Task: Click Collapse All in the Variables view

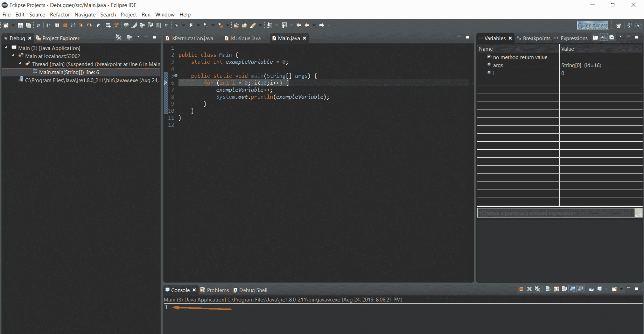Action: pyautogui.click(x=611, y=37)
